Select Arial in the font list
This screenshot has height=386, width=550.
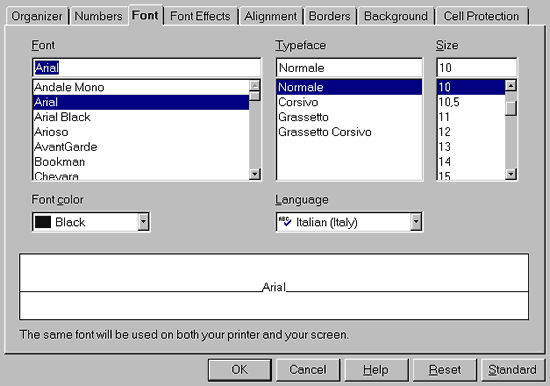click(141, 102)
